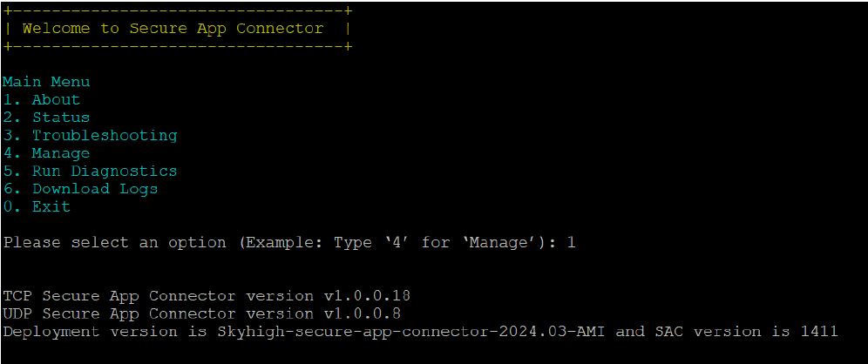
Task: Pick the Download Logs option
Action: tap(80, 189)
